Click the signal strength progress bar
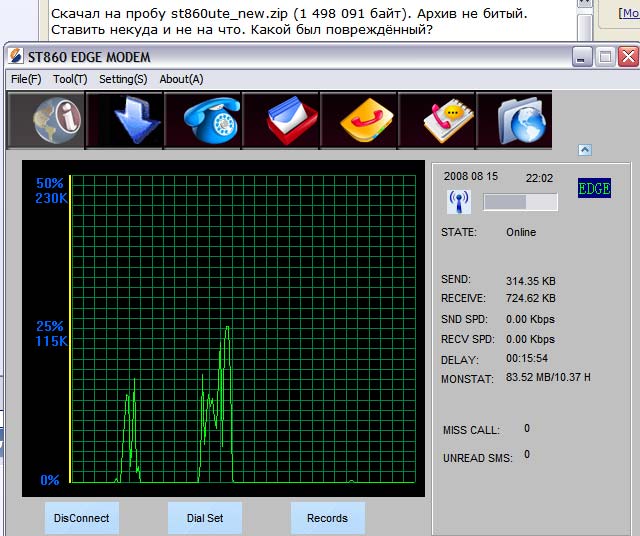The width and height of the screenshot is (640, 536). click(x=520, y=202)
